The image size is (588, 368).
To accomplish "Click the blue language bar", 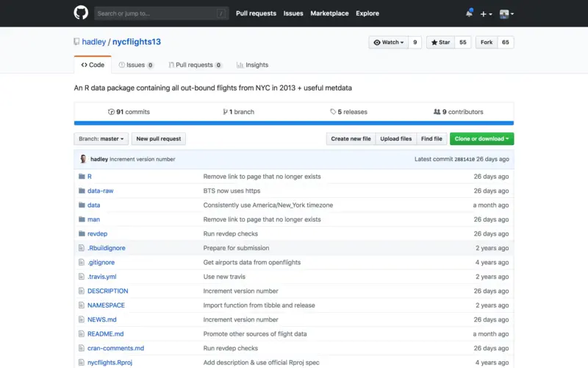I will pyautogui.click(x=293, y=123).
